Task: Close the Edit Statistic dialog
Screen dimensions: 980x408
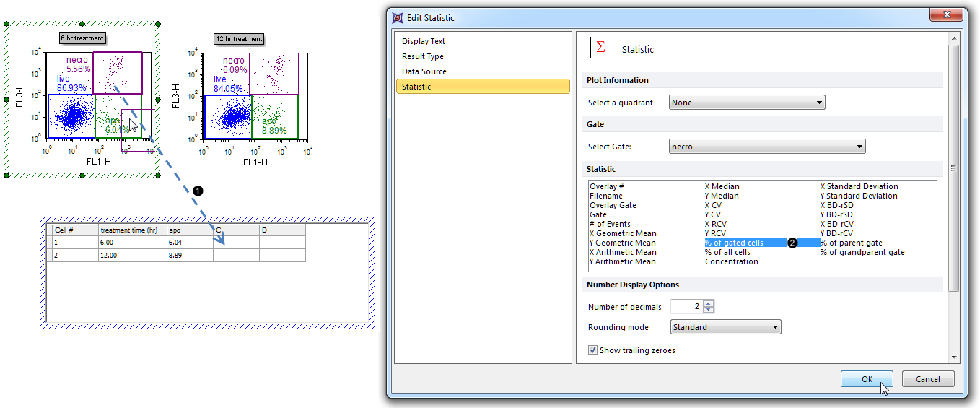Action: [x=946, y=17]
